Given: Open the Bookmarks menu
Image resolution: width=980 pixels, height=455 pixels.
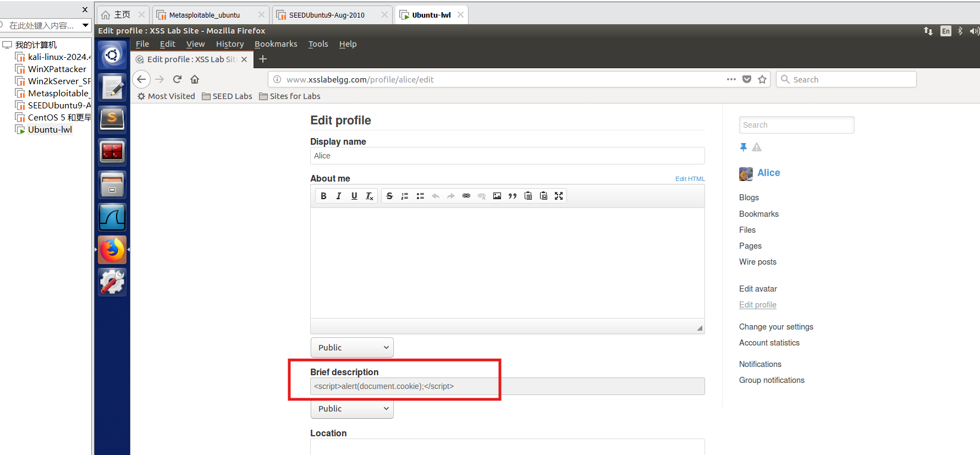Looking at the screenshot, I should (276, 44).
